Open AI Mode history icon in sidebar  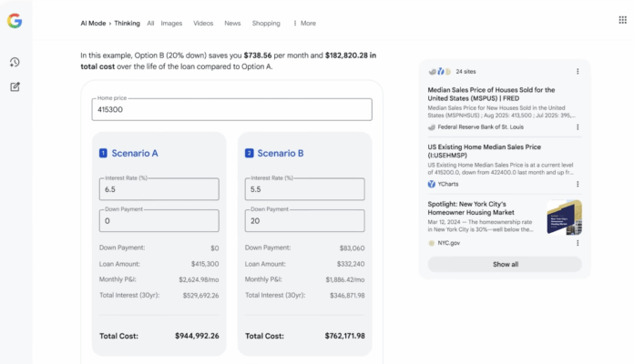pos(15,62)
